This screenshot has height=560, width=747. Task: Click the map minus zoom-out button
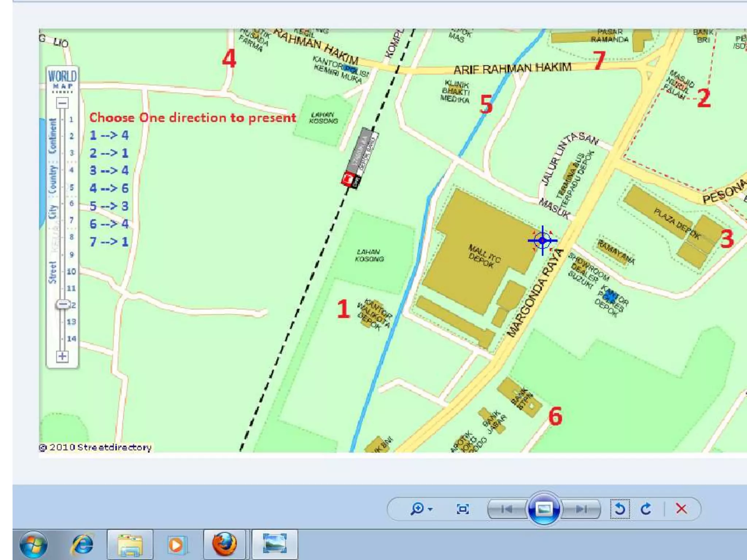(62, 103)
